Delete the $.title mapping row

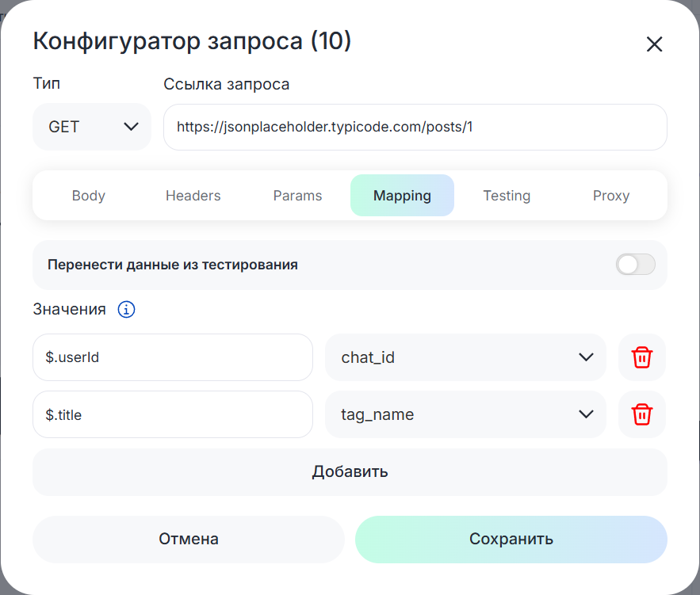point(641,414)
